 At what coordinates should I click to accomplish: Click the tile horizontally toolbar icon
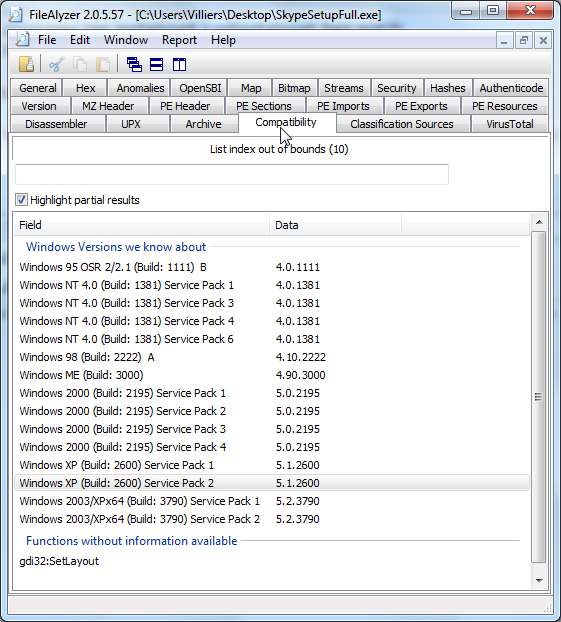[156, 64]
